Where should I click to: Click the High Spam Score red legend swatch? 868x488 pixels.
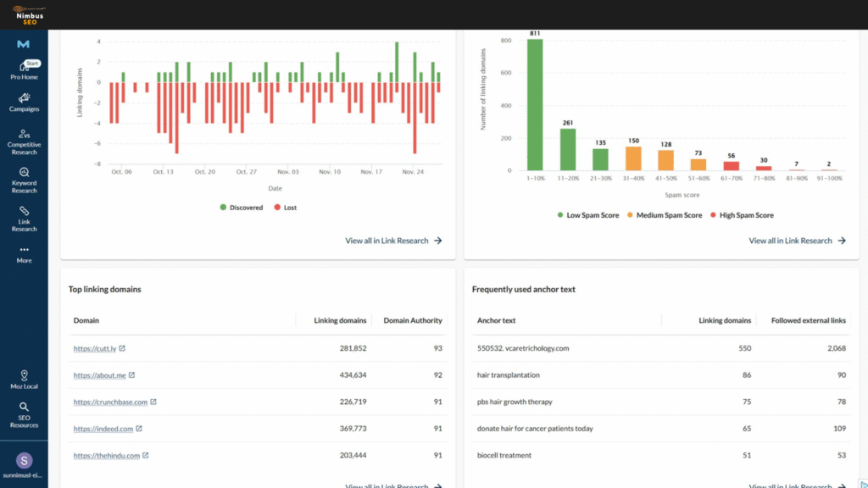click(x=715, y=215)
